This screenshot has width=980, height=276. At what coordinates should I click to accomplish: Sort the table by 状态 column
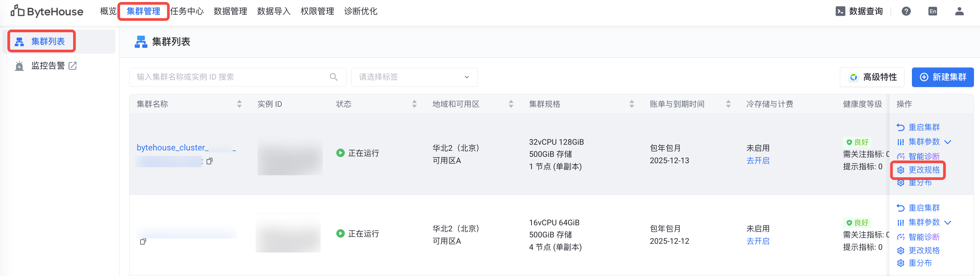point(414,104)
